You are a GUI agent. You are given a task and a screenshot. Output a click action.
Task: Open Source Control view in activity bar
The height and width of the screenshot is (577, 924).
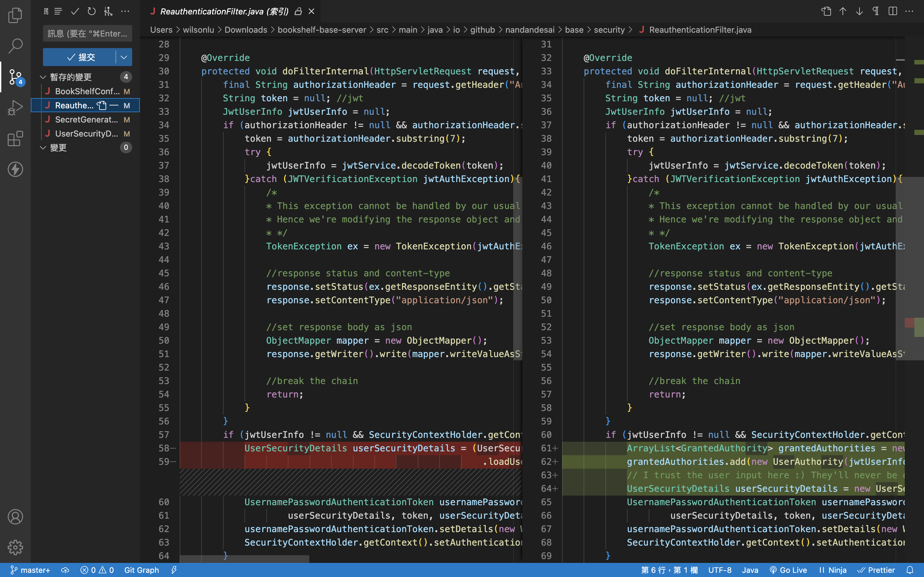15,77
